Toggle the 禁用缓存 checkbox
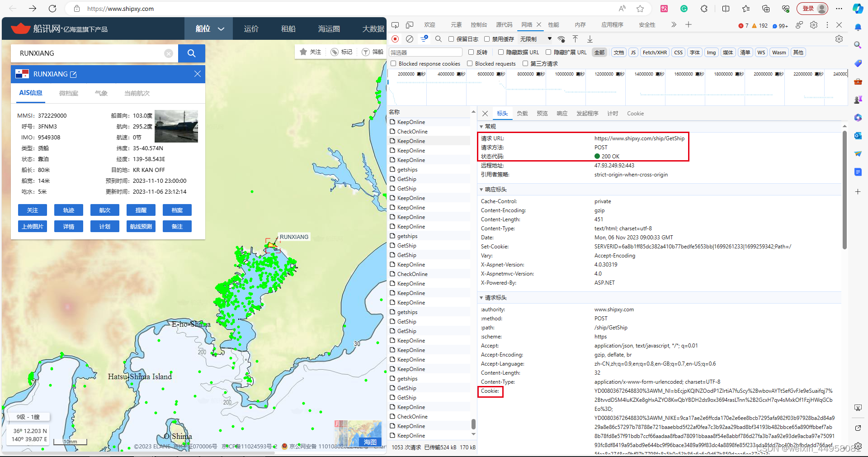Image resolution: width=868 pixels, height=457 pixels. tap(487, 39)
